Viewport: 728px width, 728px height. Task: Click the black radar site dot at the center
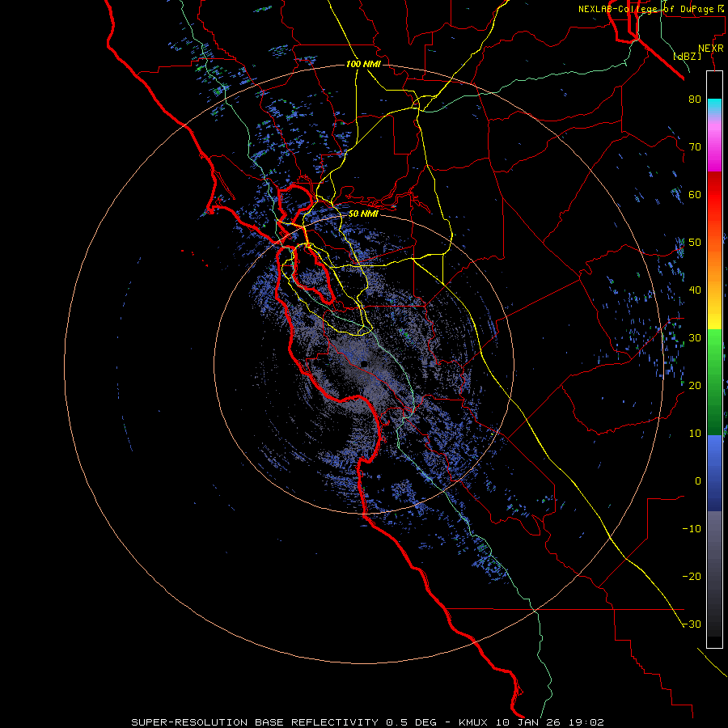(364, 363)
